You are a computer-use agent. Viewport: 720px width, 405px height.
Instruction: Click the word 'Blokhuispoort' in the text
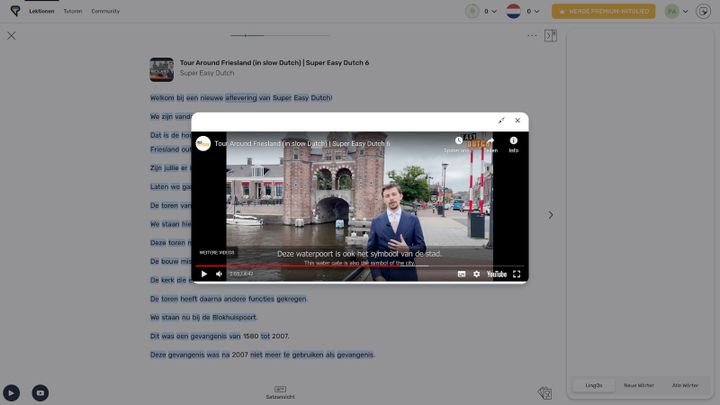234,317
